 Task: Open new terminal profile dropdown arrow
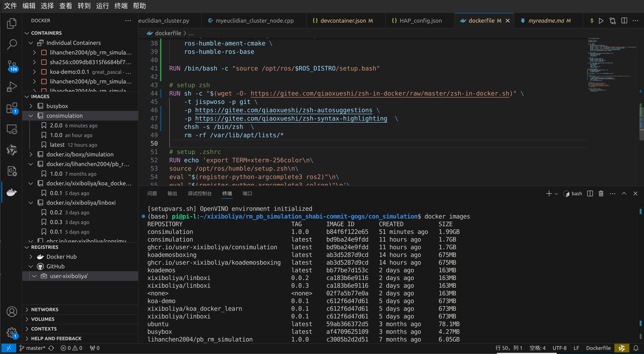(x=556, y=193)
